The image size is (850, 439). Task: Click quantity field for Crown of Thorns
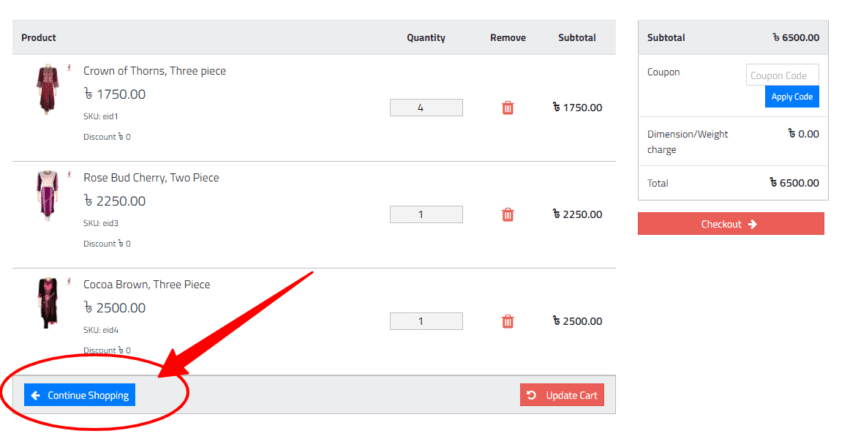(x=426, y=108)
